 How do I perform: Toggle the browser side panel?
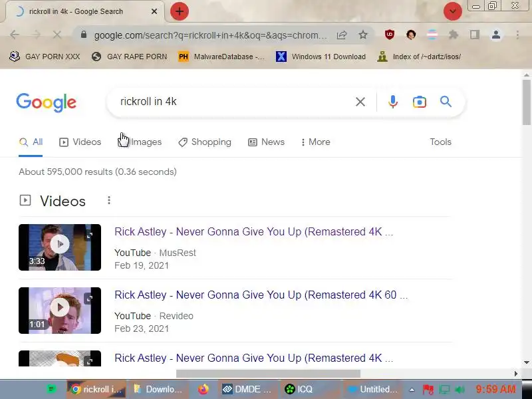[x=475, y=35]
